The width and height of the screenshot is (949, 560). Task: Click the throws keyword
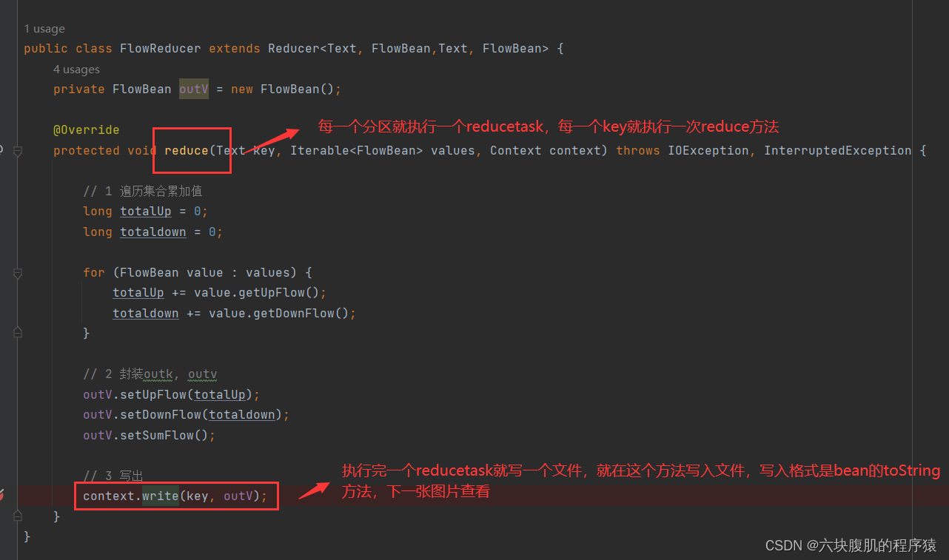point(638,151)
